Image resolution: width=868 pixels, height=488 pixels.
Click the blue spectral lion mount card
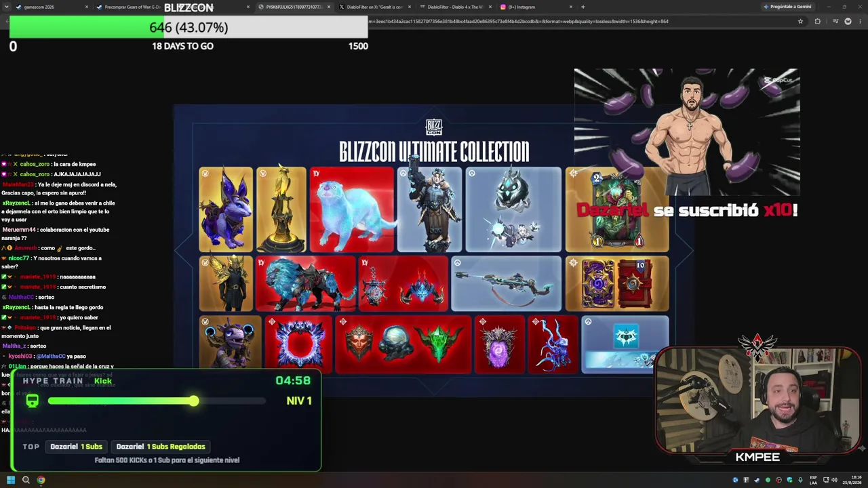(x=305, y=283)
